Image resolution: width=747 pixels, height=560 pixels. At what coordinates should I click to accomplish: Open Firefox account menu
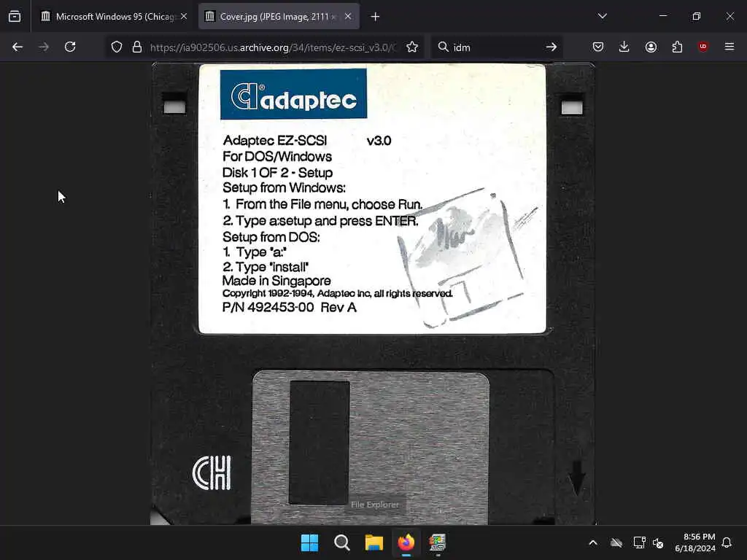tap(651, 47)
